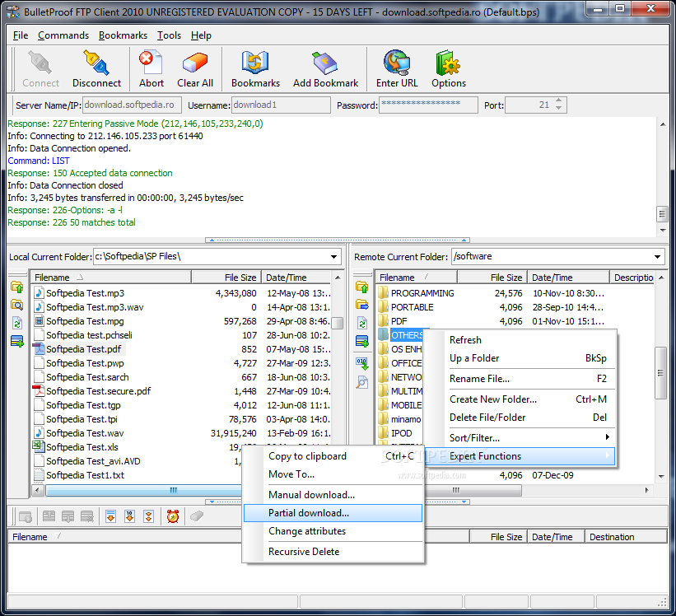Click local pane browse folder magnifier icon
Viewport: 676px width, 616px height.
pos(16,306)
